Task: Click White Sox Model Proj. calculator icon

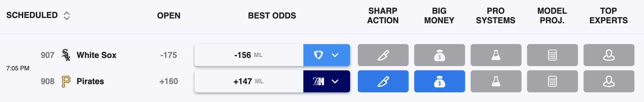Action: (x=552, y=55)
